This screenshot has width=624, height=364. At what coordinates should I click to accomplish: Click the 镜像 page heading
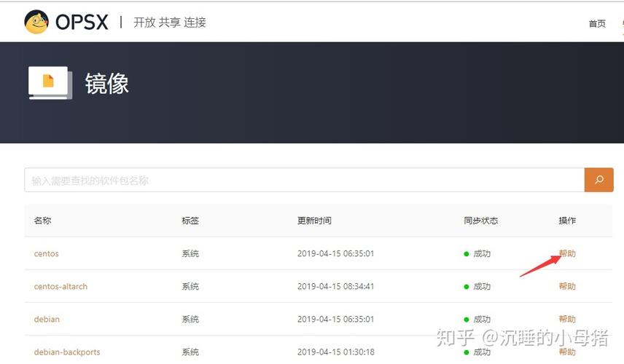[x=106, y=84]
